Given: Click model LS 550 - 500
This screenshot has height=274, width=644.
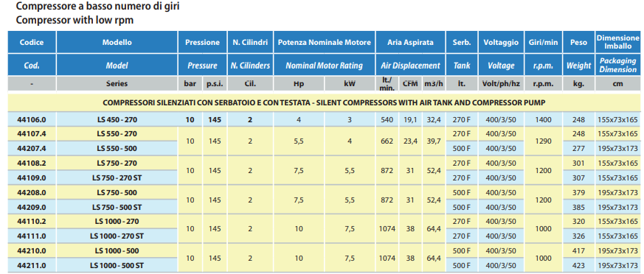Looking at the screenshot, I should 117,149.
